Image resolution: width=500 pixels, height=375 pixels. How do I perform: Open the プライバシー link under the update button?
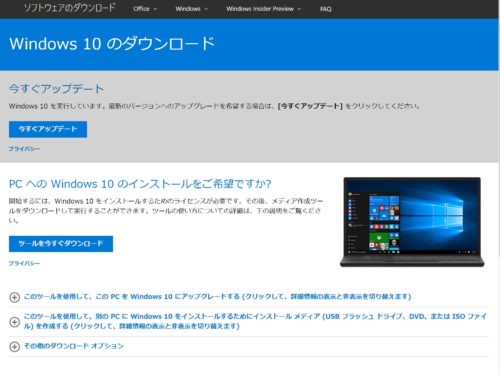(24, 149)
